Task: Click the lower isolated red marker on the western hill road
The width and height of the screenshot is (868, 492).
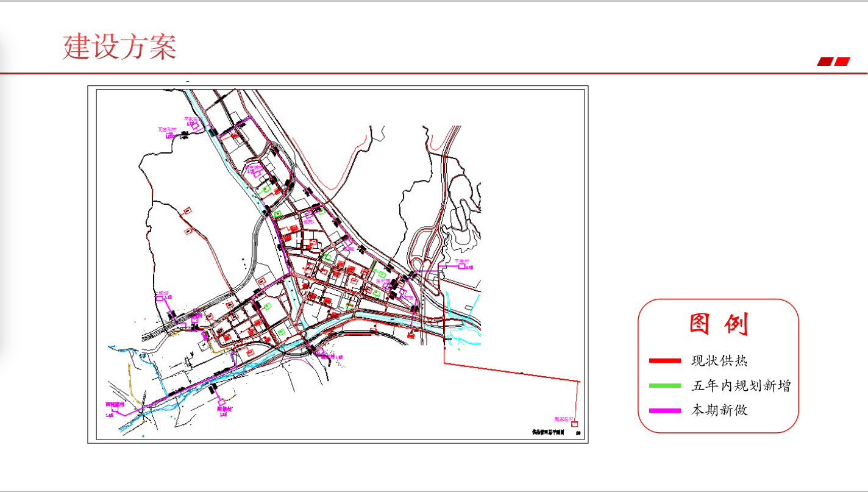Action: click(188, 231)
